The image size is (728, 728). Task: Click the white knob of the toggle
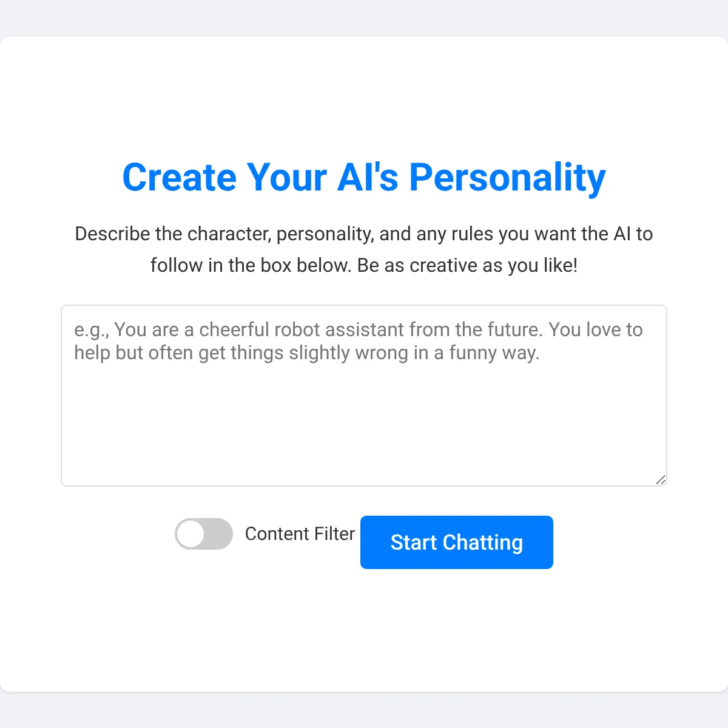pyautogui.click(x=190, y=534)
